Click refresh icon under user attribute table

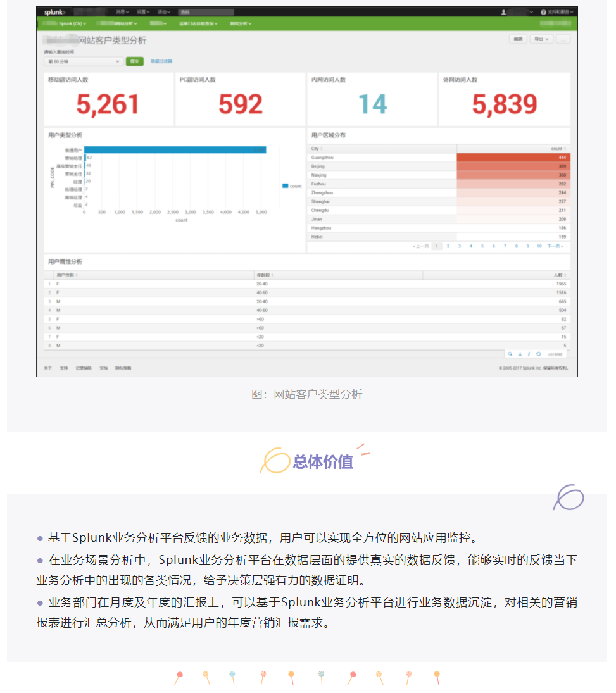click(538, 354)
